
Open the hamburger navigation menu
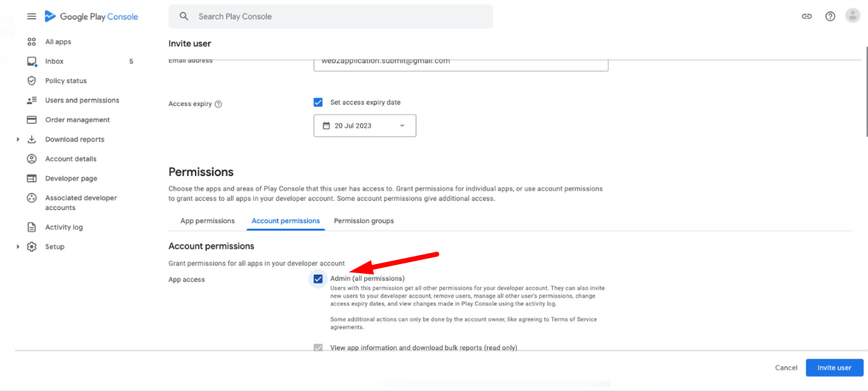coord(31,16)
